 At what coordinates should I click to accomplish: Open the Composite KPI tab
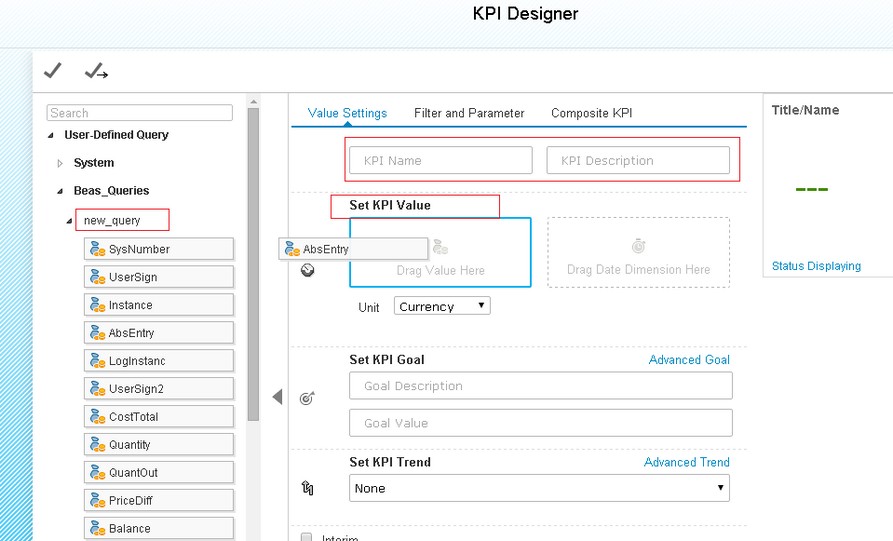[x=591, y=113]
